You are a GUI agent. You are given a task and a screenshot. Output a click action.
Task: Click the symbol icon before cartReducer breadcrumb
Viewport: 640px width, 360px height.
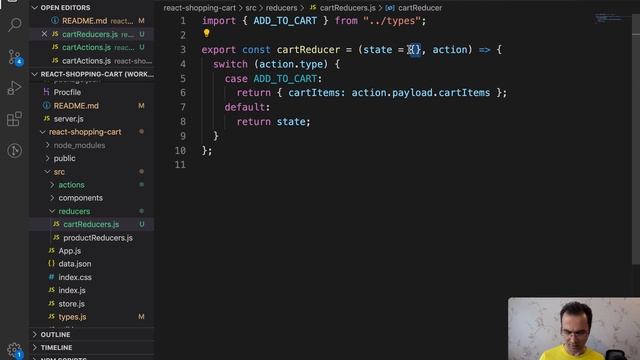pyautogui.click(x=390, y=8)
